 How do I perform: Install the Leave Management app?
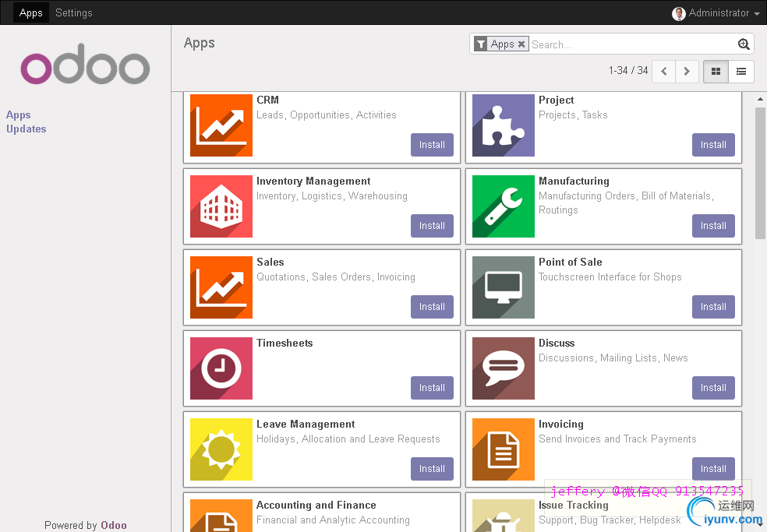tap(432, 469)
